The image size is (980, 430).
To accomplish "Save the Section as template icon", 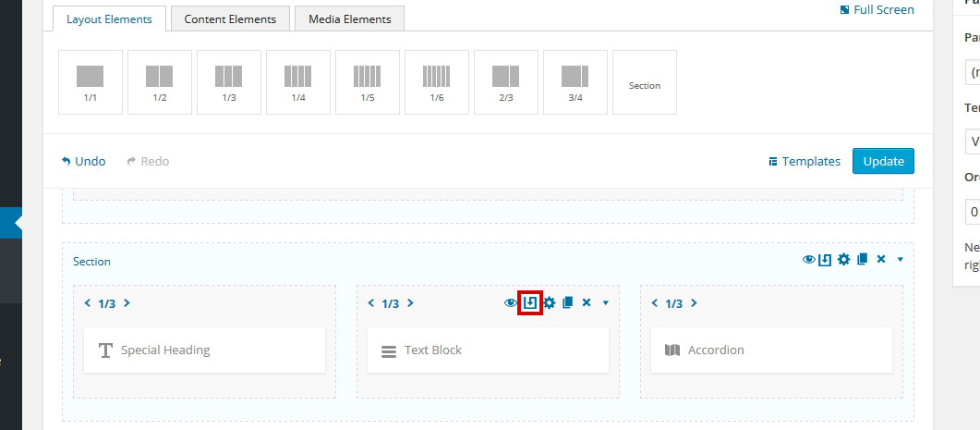I will coord(825,259).
